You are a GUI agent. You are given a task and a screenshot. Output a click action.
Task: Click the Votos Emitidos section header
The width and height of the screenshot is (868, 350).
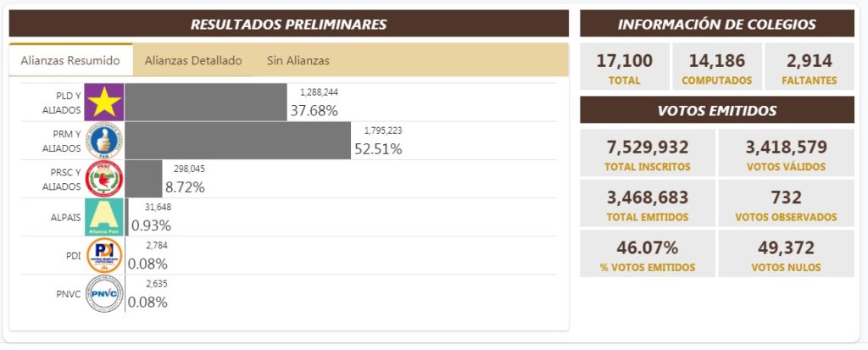coord(717,110)
